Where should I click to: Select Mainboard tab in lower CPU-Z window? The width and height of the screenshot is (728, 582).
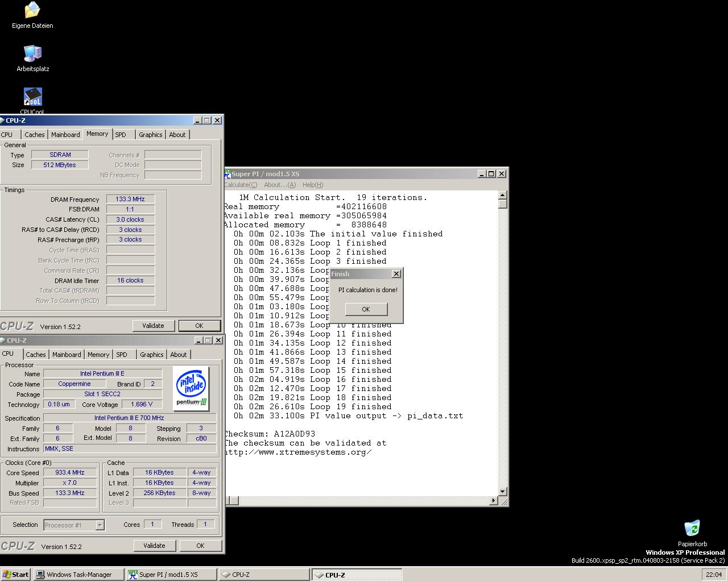(67, 355)
